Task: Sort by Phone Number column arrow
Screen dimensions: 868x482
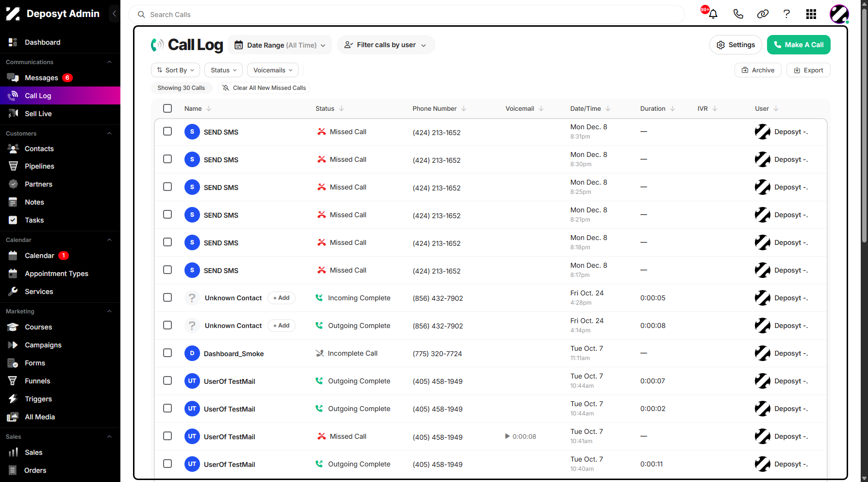Action: coord(464,109)
